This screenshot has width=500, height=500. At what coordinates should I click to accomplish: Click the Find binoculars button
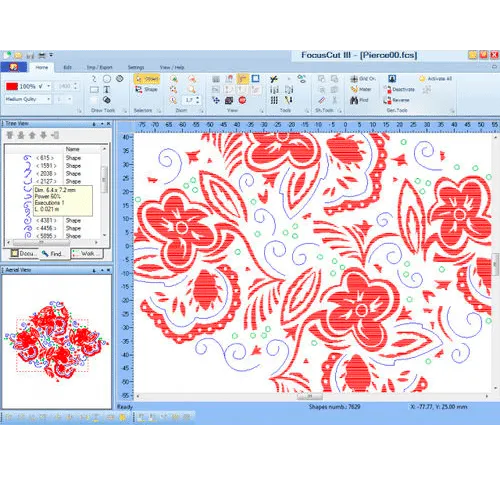(x=359, y=100)
